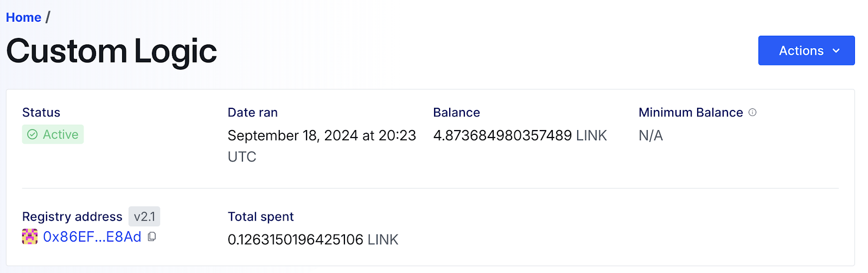The width and height of the screenshot is (868, 273).
Task: Click the Total spent label
Action: click(260, 217)
